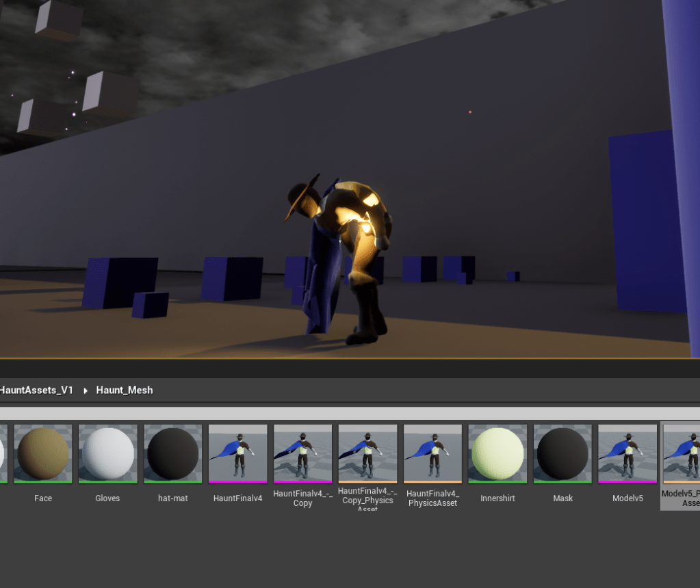Screen dimensions: 700x588
Task: Select the large blue wall panel at right
Action: click(x=640, y=219)
